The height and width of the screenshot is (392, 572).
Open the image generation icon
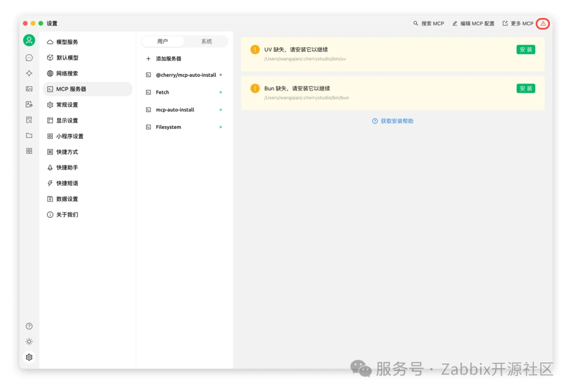[29, 89]
